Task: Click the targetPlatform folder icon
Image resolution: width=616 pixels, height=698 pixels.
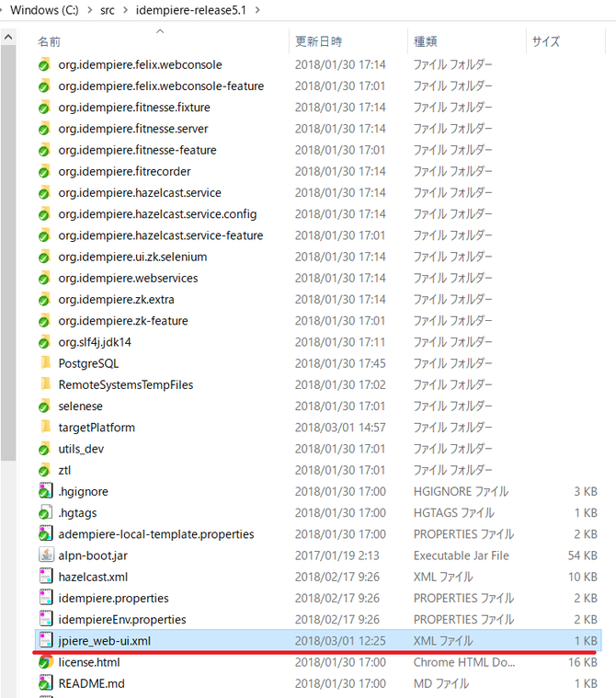Action: coord(45,427)
